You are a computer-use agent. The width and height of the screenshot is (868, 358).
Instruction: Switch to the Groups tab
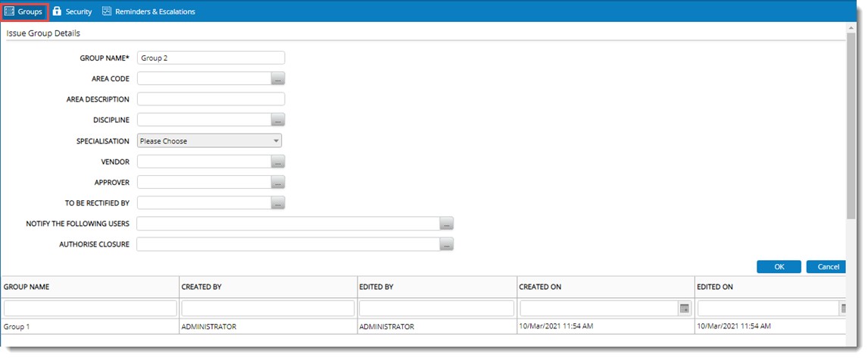coord(24,11)
